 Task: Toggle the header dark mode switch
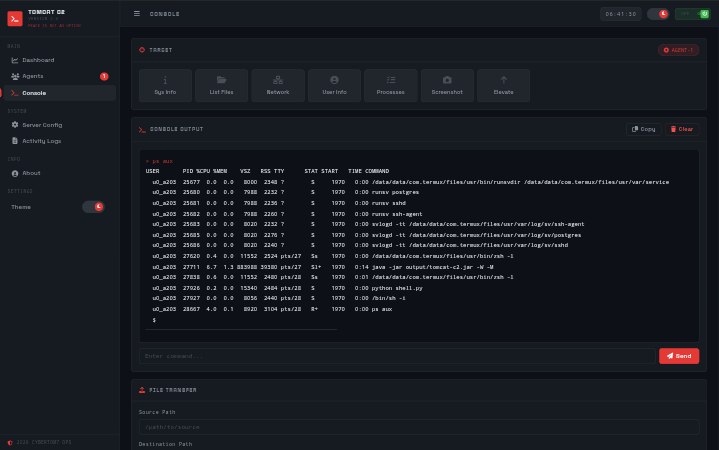pyautogui.click(x=658, y=14)
